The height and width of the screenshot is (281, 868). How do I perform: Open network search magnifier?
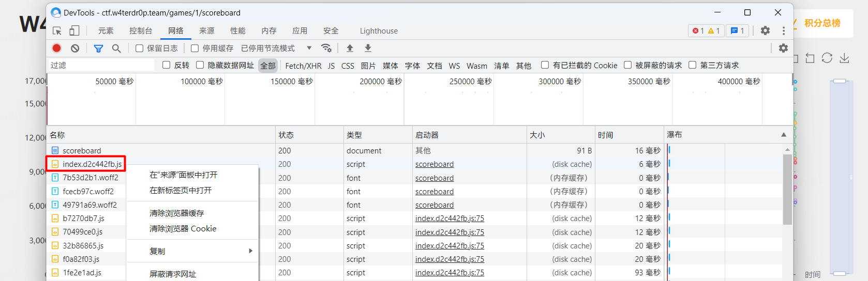pos(116,48)
